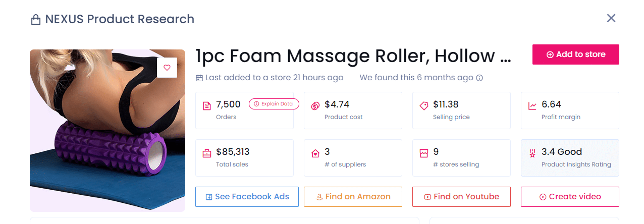
Task: Click the suppliers house icon
Action: pyautogui.click(x=315, y=153)
